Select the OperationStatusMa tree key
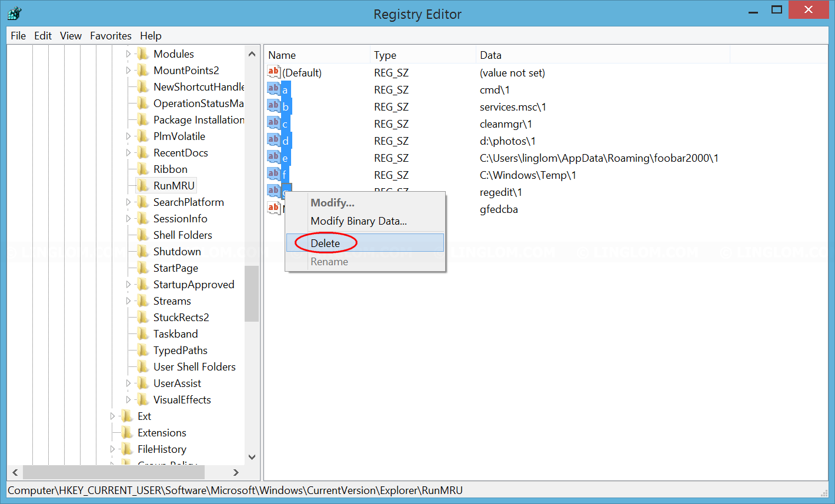 (x=198, y=103)
